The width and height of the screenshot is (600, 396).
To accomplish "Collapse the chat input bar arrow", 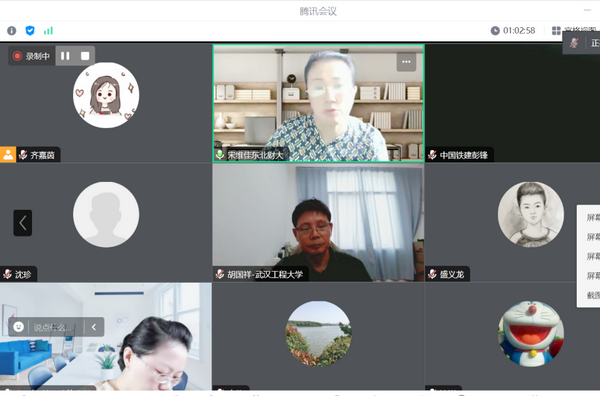I will click(94, 327).
